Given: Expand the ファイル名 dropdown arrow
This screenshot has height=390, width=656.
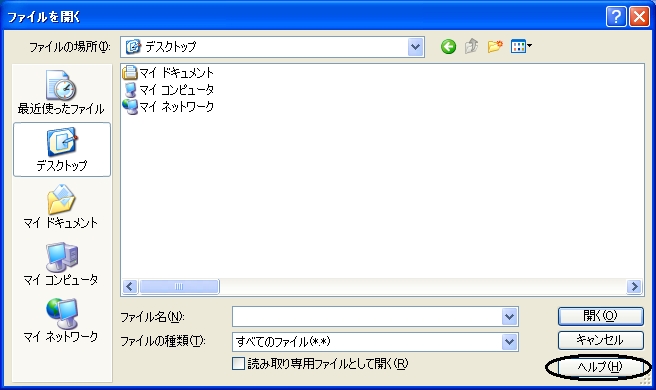Looking at the screenshot, I should pyautogui.click(x=510, y=317).
